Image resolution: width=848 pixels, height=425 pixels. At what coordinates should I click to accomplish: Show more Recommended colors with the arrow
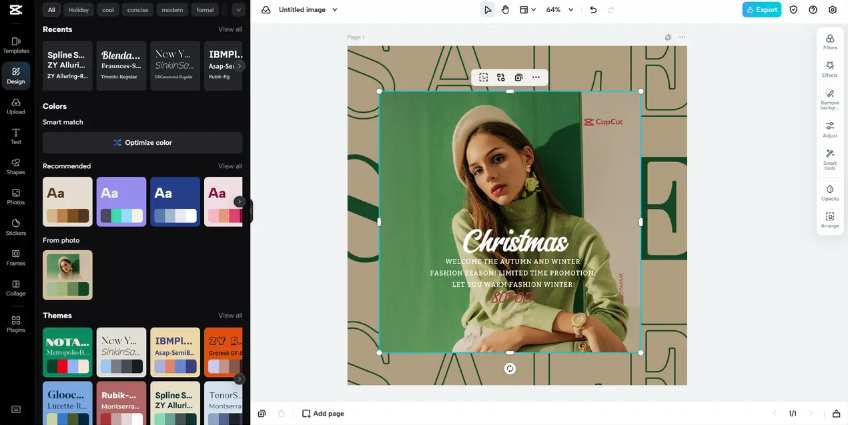(x=238, y=201)
